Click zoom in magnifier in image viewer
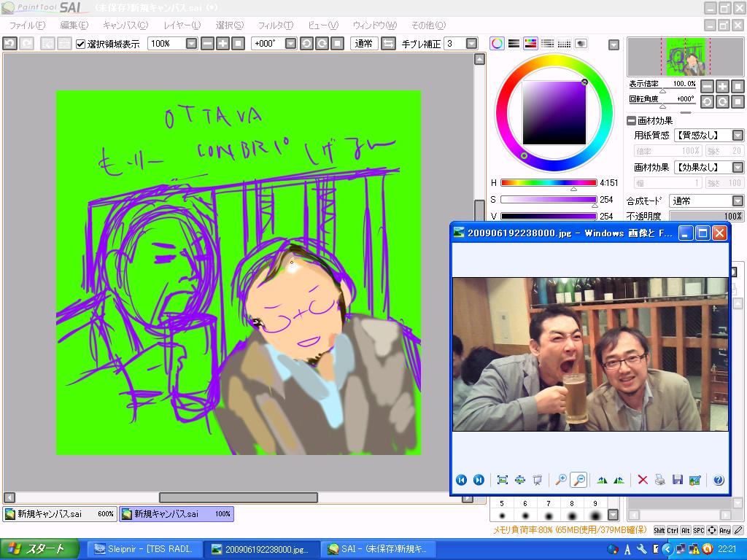The width and height of the screenshot is (747, 560). tap(560, 480)
